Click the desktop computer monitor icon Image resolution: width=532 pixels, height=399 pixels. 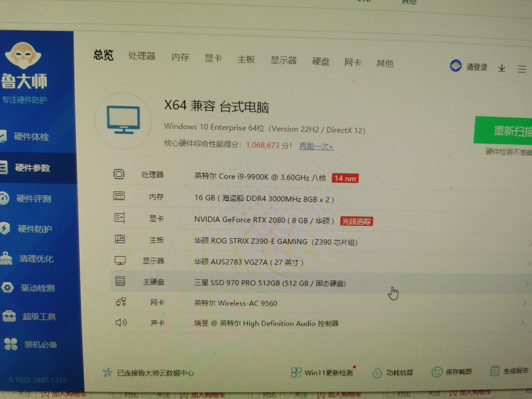tap(123, 120)
